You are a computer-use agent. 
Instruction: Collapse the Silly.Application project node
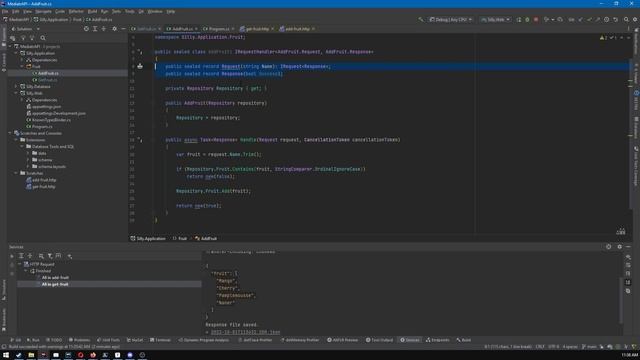coord(16,53)
